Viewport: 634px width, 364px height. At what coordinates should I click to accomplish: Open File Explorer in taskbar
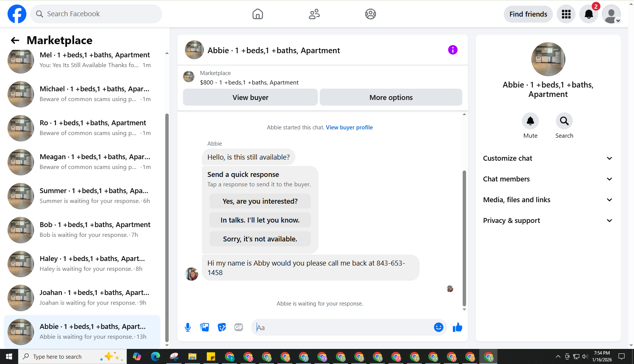click(x=192, y=356)
